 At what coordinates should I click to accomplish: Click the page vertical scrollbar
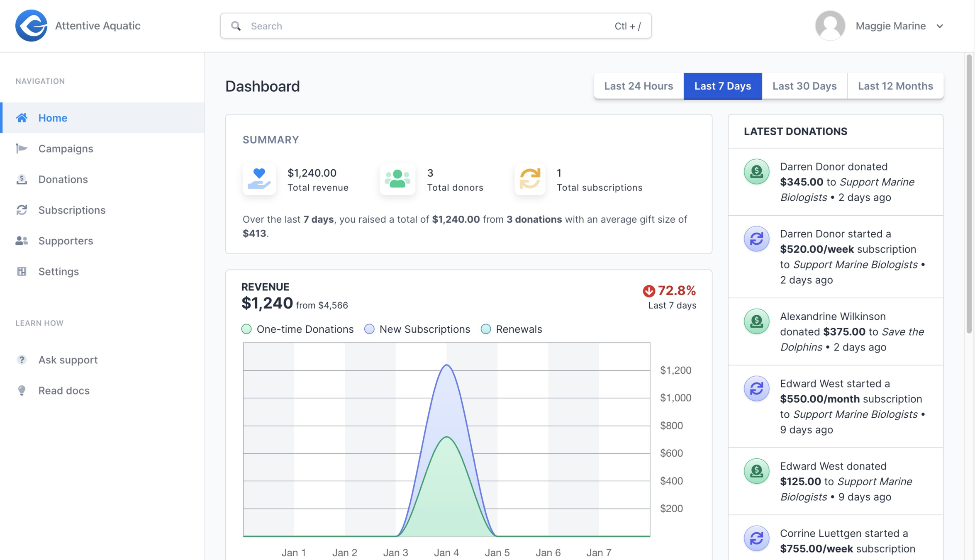pyautogui.click(x=969, y=193)
